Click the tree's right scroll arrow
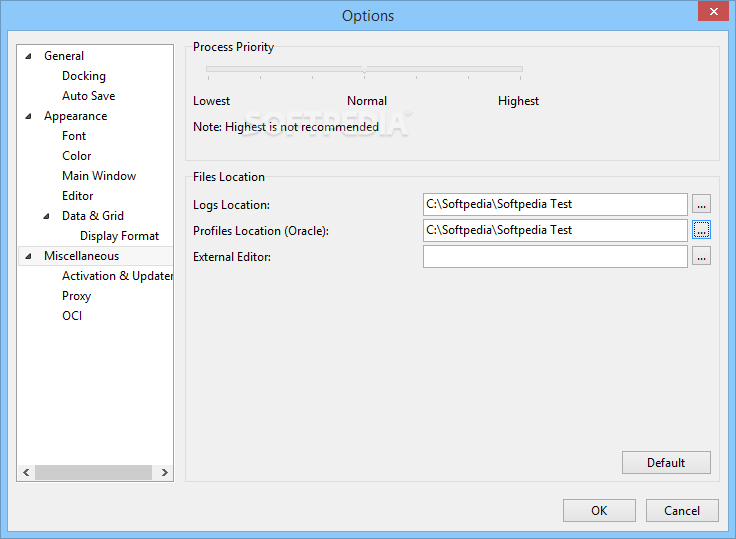This screenshot has height=539, width=736. [x=164, y=472]
